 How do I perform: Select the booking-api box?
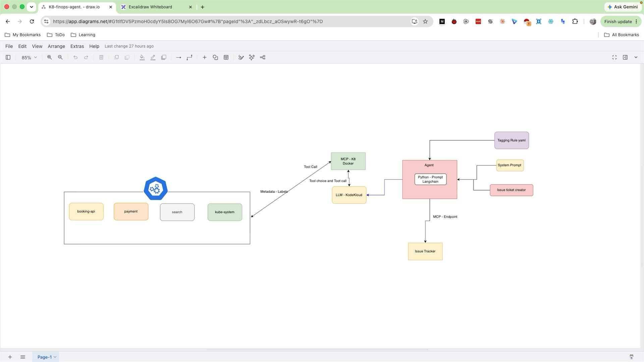(86, 212)
